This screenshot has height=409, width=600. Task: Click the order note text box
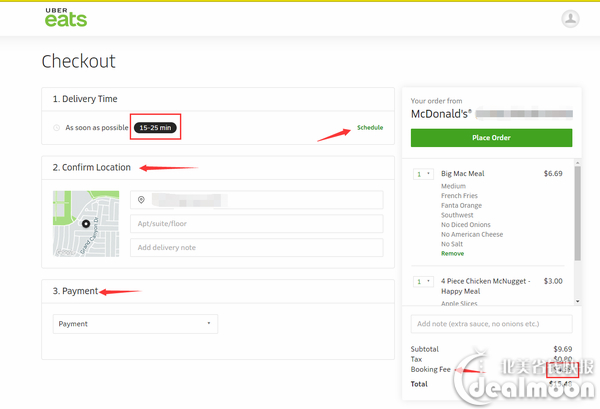click(491, 324)
